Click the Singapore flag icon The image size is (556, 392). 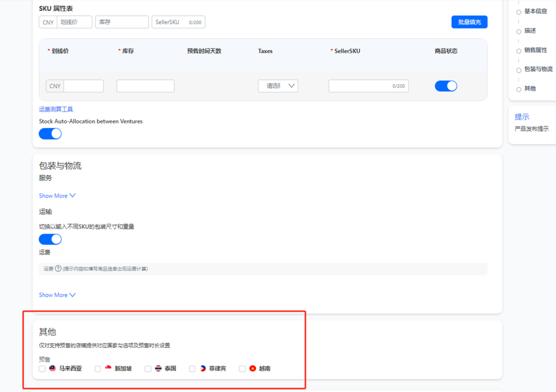[x=108, y=368]
